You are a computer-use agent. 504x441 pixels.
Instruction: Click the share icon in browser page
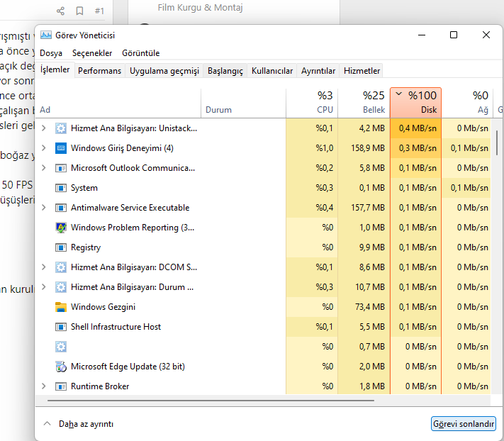coord(60,11)
